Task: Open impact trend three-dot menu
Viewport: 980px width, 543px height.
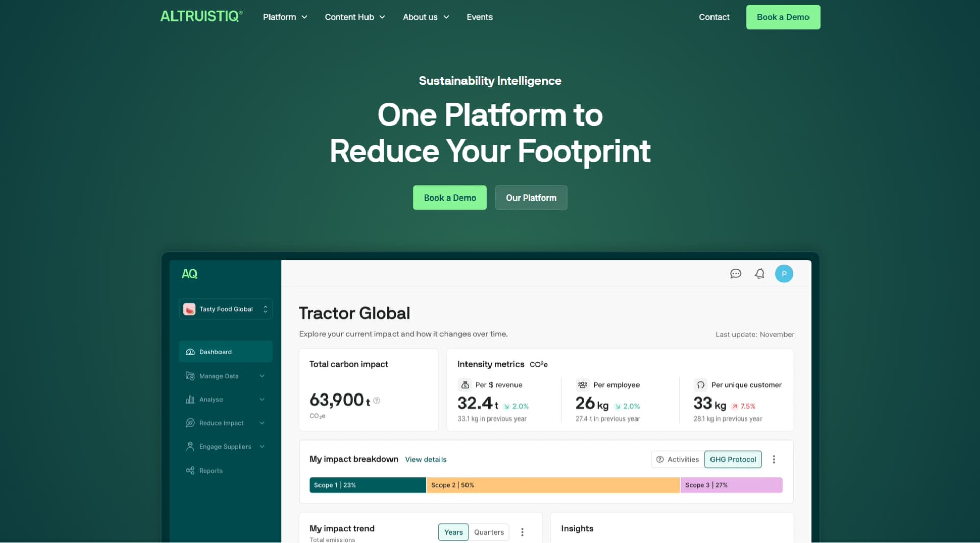Action: tap(522, 532)
